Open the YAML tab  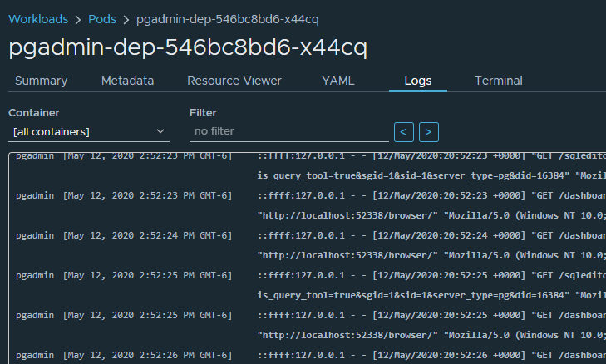coord(338,81)
